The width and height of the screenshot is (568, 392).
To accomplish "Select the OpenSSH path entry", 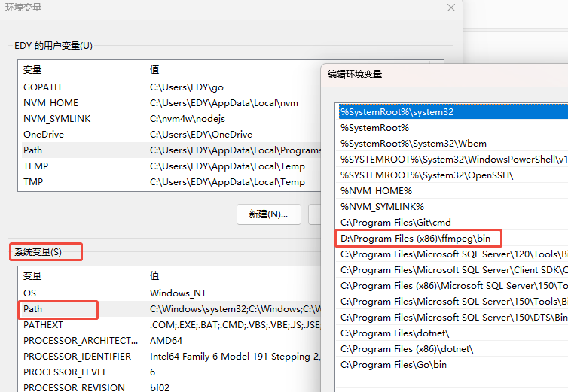I will pos(426,175).
